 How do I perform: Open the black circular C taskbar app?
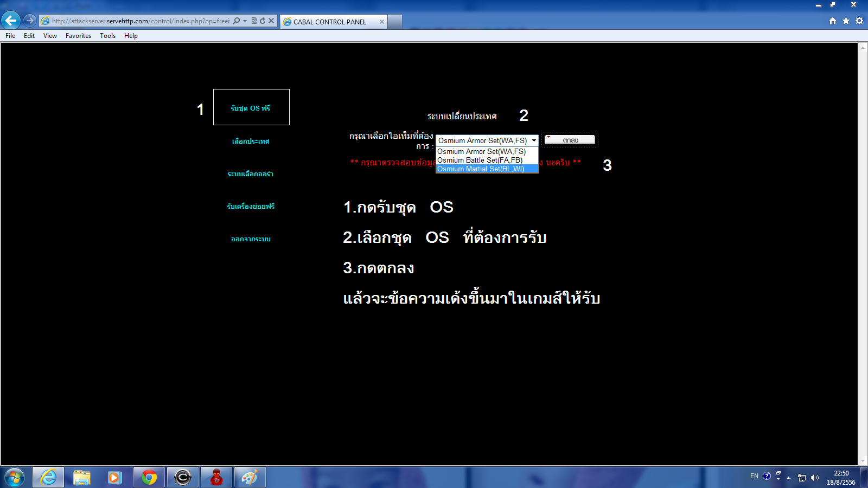point(183,478)
